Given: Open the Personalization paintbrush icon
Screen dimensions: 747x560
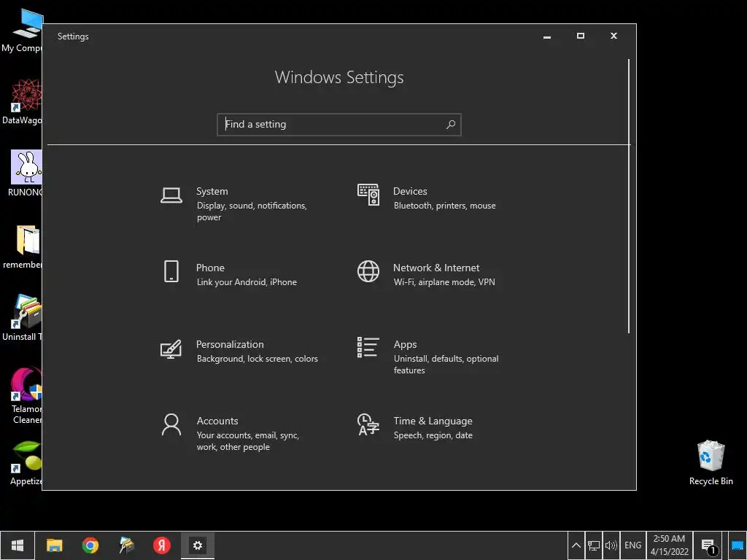Looking at the screenshot, I should [x=171, y=349].
